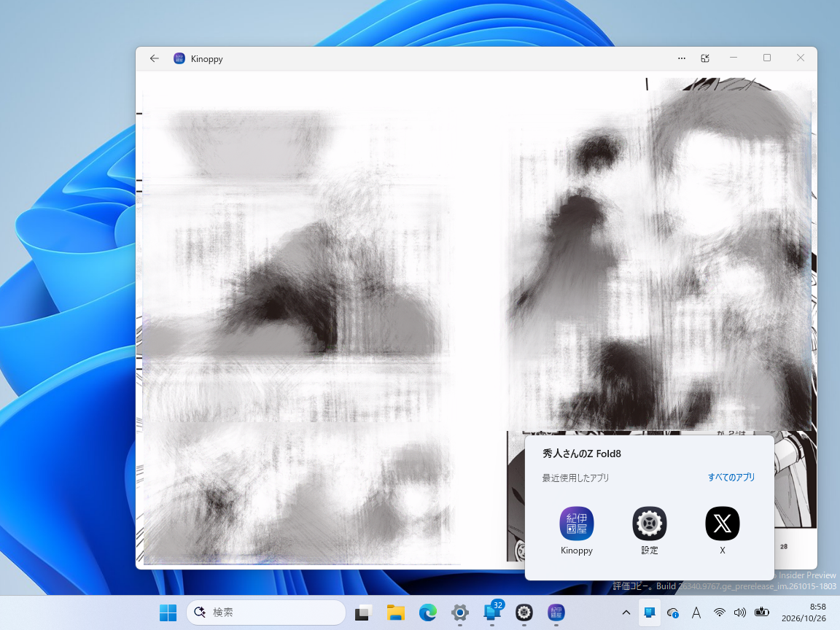840x630 pixels.
Task: Toggle the IME input mode A indicator
Action: point(696,612)
